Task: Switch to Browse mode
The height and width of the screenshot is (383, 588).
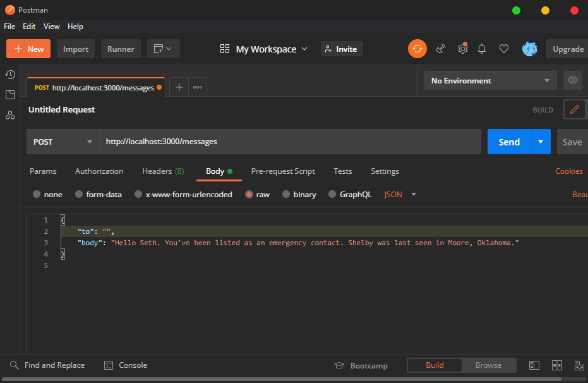Action: pos(488,365)
